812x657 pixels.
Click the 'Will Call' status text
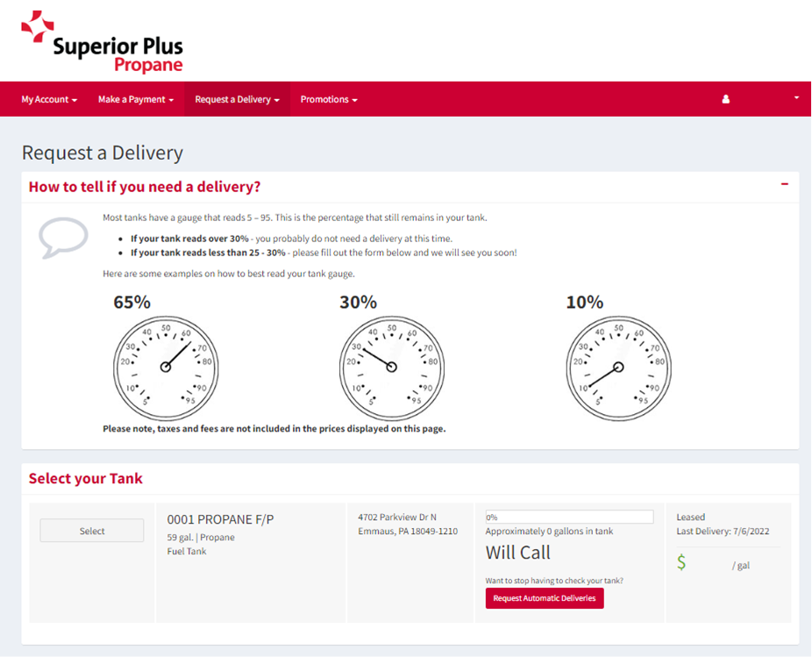click(x=518, y=553)
